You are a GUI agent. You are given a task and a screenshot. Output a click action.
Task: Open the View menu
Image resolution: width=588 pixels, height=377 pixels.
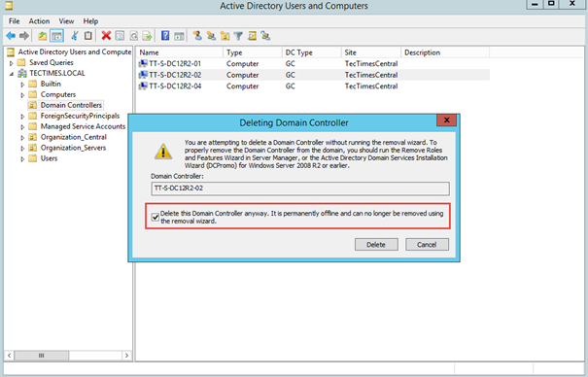pyautogui.click(x=66, y=21)
